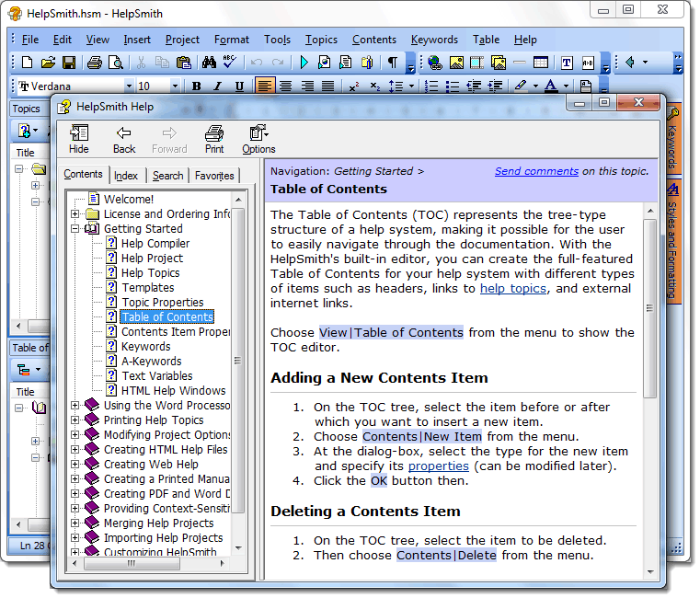Toggle Underline formatting
The width and height of the screenshot is (700, 598).
point(239,86)
